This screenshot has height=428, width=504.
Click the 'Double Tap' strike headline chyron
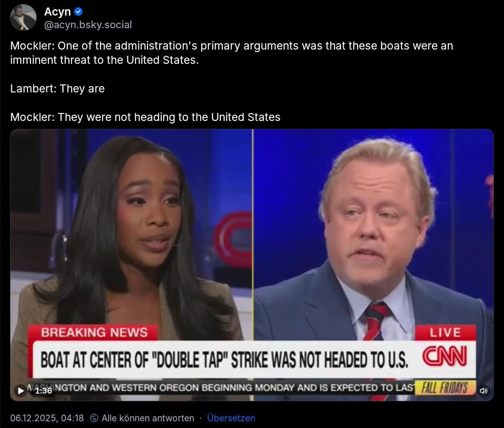224,359
